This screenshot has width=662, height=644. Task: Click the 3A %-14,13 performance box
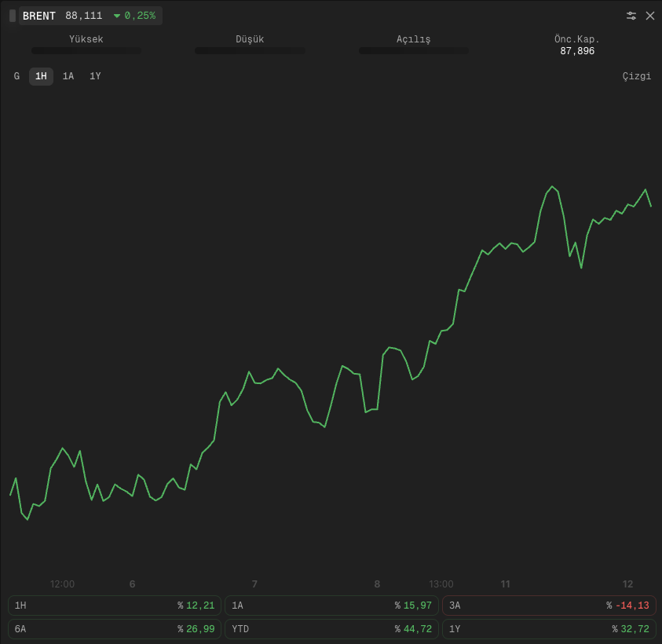549,606
